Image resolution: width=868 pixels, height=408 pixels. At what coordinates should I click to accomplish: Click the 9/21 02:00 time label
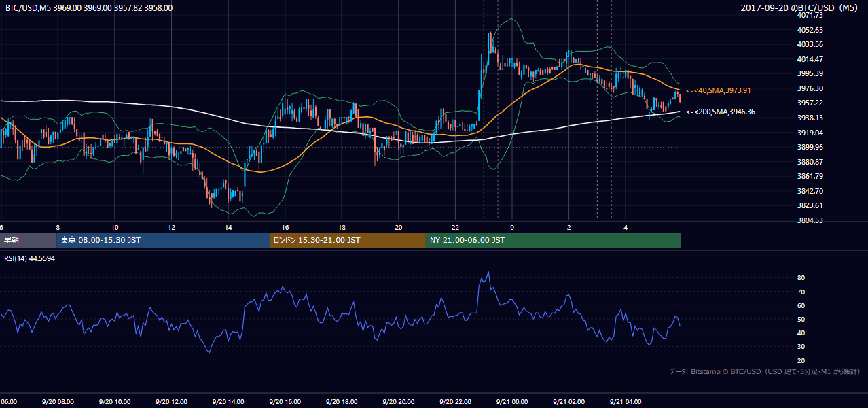coord(568,401)
